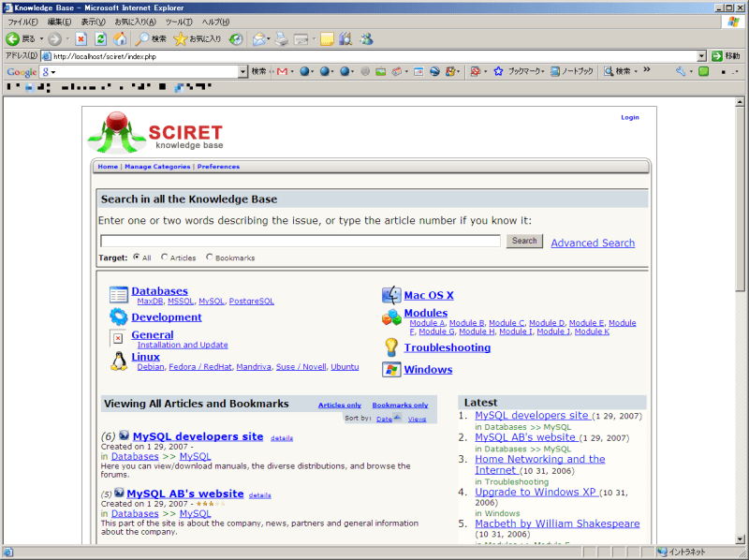Click the knowledge base search text field
The image size is (749, 560).
(x=300, y=242)
